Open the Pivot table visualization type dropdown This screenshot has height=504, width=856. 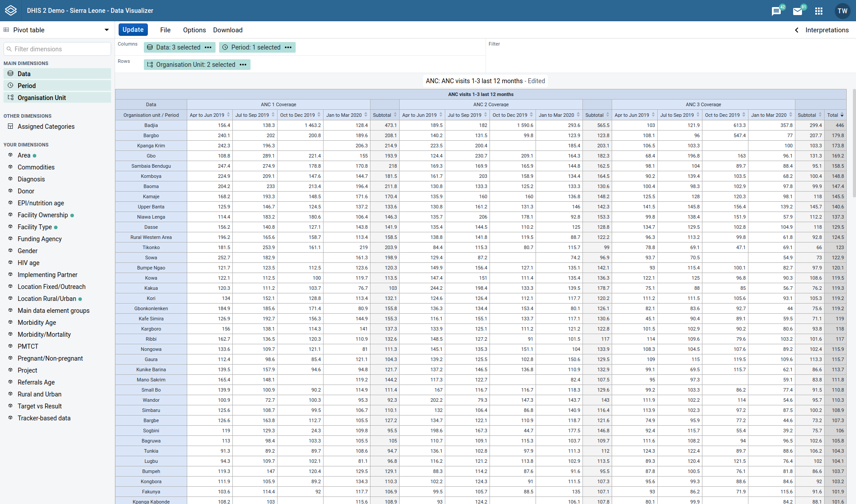click(57, 30)
